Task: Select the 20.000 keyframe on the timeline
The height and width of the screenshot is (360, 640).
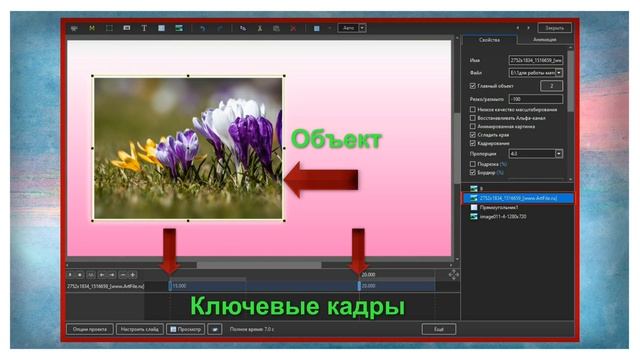Action: point(359,286)
